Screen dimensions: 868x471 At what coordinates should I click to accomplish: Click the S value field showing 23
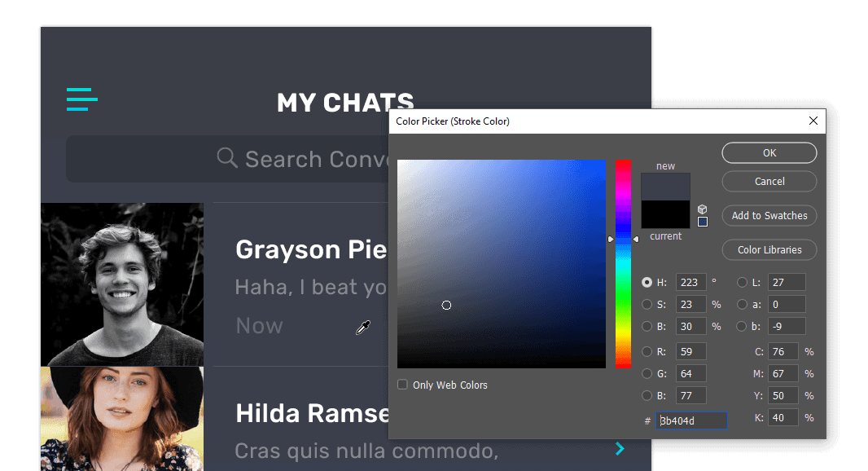tap(690, 304)
